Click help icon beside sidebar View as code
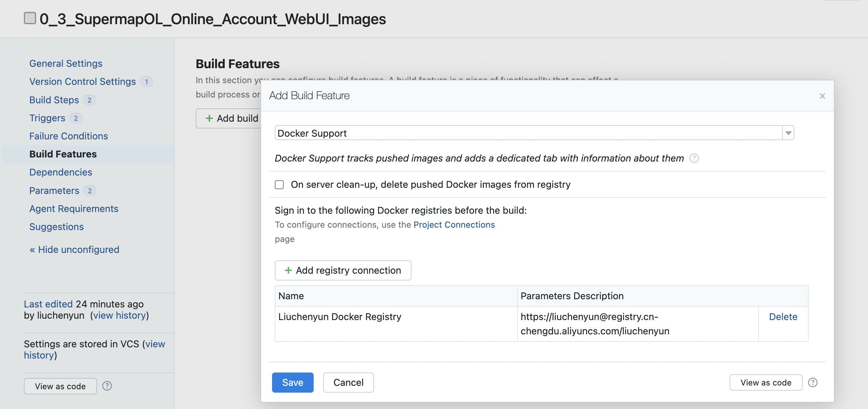Screen dimensions: 868x409 [107, 386]
